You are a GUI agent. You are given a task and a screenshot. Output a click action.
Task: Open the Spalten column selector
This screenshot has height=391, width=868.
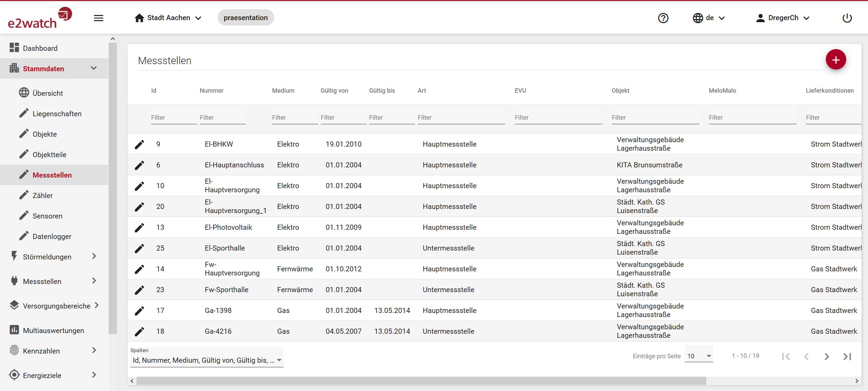pyautogui.click(x=207, y=360)
